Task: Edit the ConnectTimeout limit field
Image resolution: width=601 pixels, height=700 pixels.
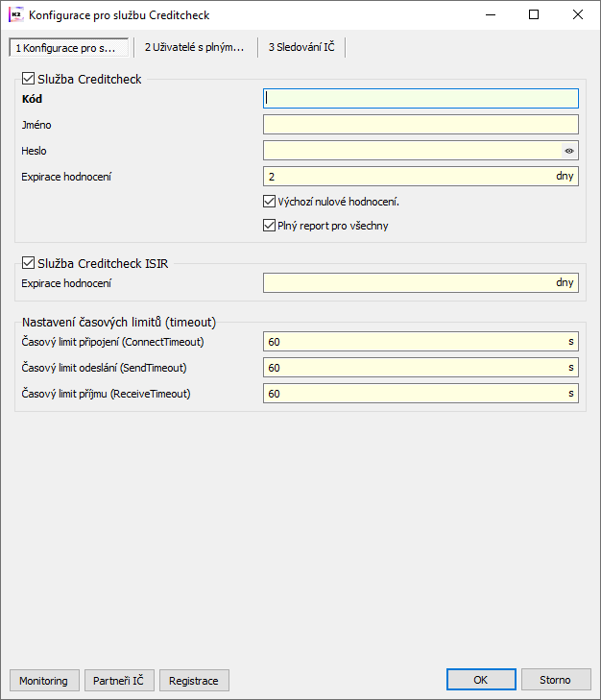Action: point(413,342)
